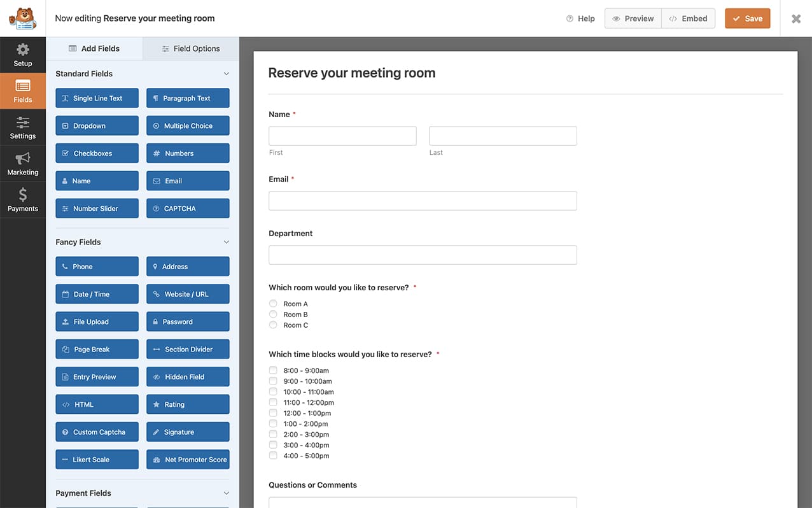Open the Setup panel in the sidebar
The width and height of the screenshot is (812, 508).
click(22, 55)
